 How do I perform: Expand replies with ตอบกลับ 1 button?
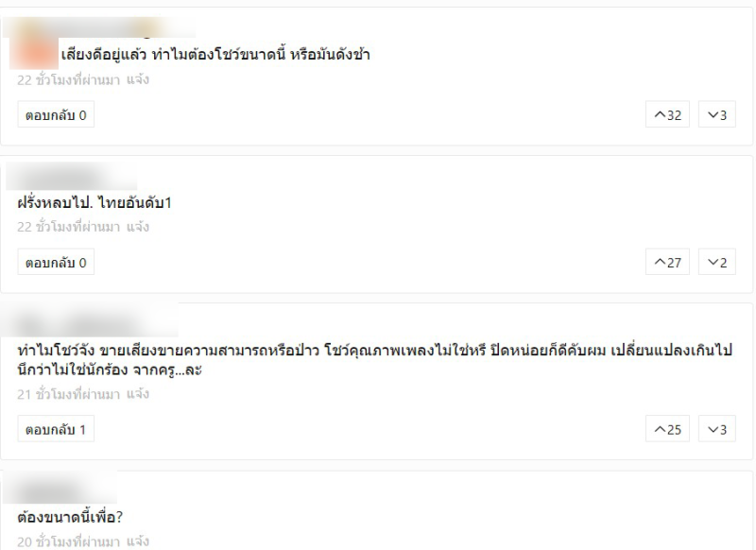pyautogui.click(x=56, y=429)
